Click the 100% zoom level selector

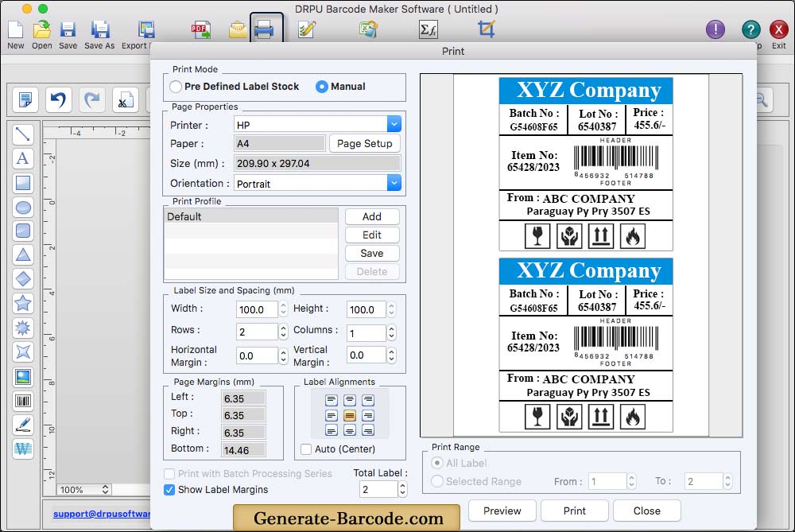[x=83, y=490]
